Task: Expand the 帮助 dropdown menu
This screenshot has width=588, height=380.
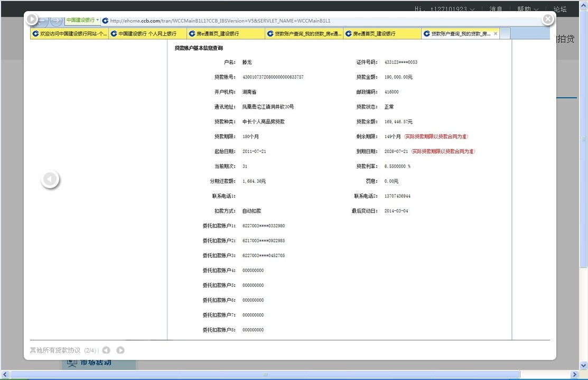Action: (528, 9)
